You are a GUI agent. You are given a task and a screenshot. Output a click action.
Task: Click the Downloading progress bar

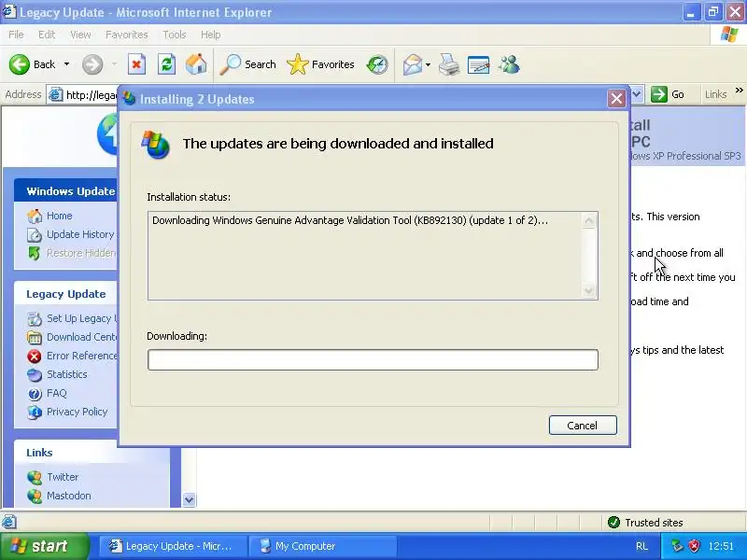(x=373, y=359)
